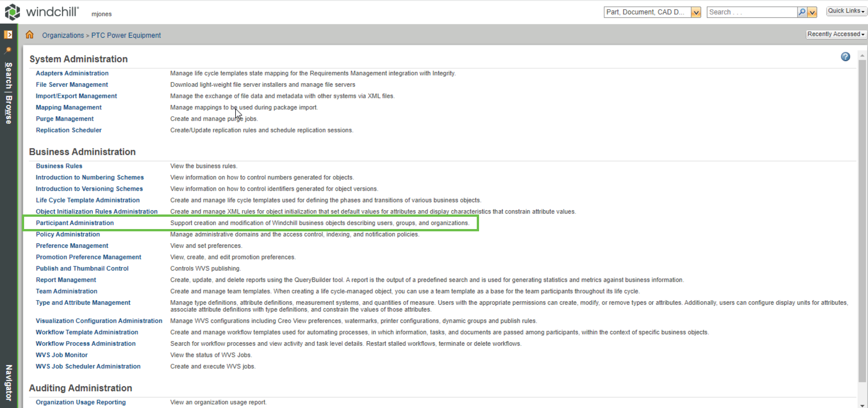The width and height of the screenshot is (868, 408).
Task: Open the object type dropdown arrow
Action: click(x=696, y=12)
